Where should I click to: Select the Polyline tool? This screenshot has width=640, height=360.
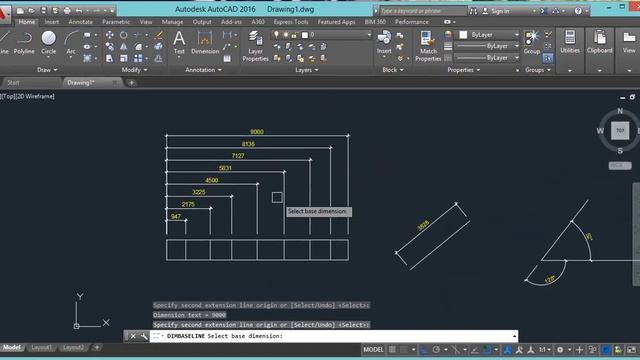(x=24, y=43)
